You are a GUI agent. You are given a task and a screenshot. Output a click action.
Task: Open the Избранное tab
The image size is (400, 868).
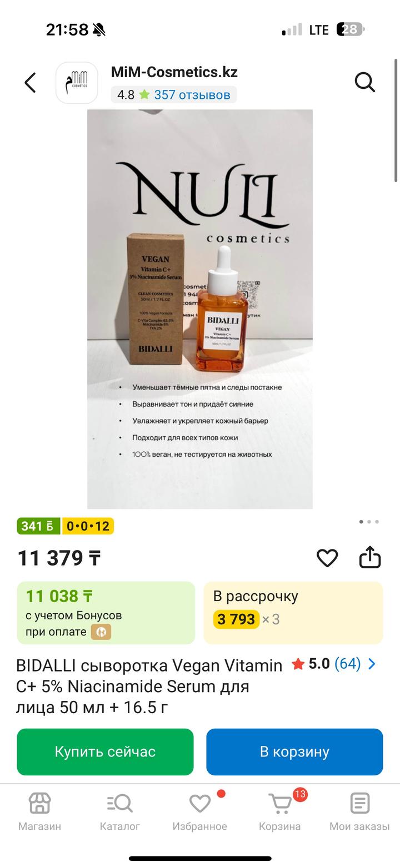click(199, 811)
